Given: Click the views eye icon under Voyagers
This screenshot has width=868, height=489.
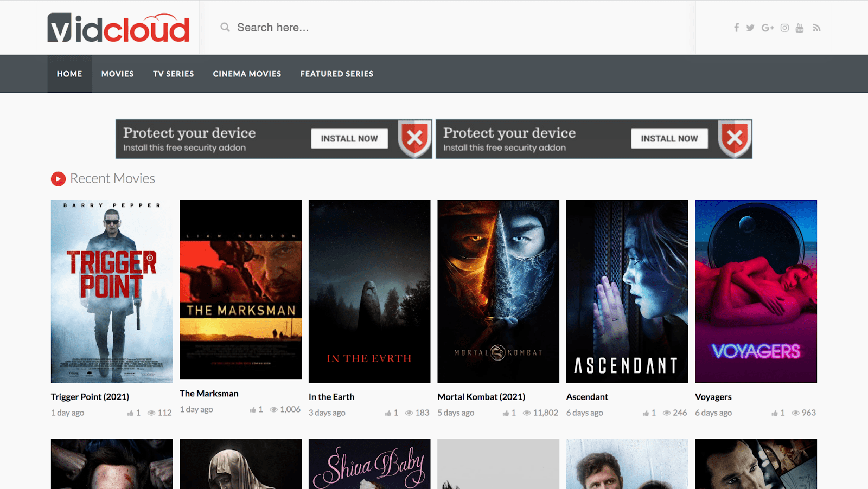Looking at the screenshot, I should pyautogui.click(x=796, y=413).
